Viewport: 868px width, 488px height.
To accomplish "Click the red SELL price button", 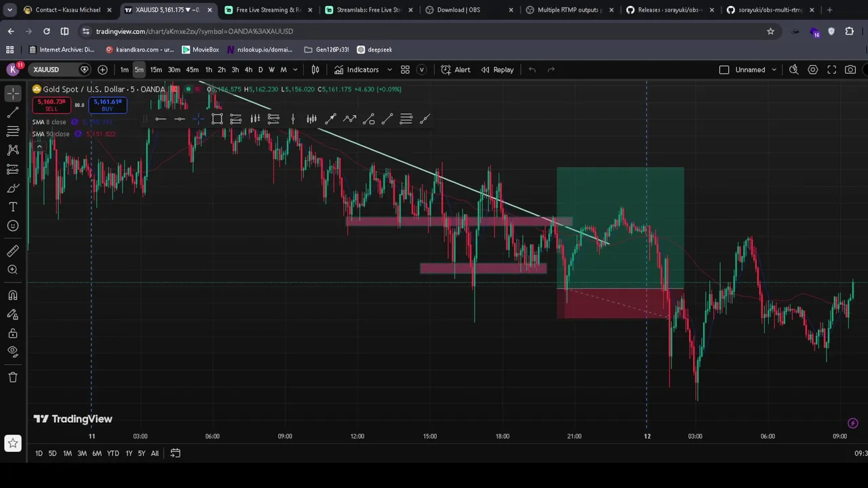I will tap(51, 105).
